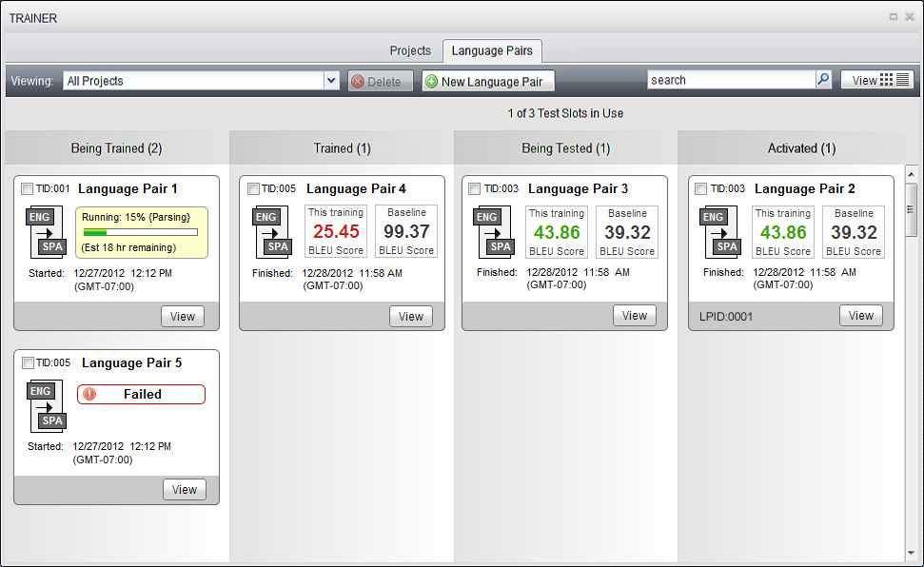This screenshot has width=924, height=567.
Task: Click the New Language Pair button
Action: pos(488,82)
